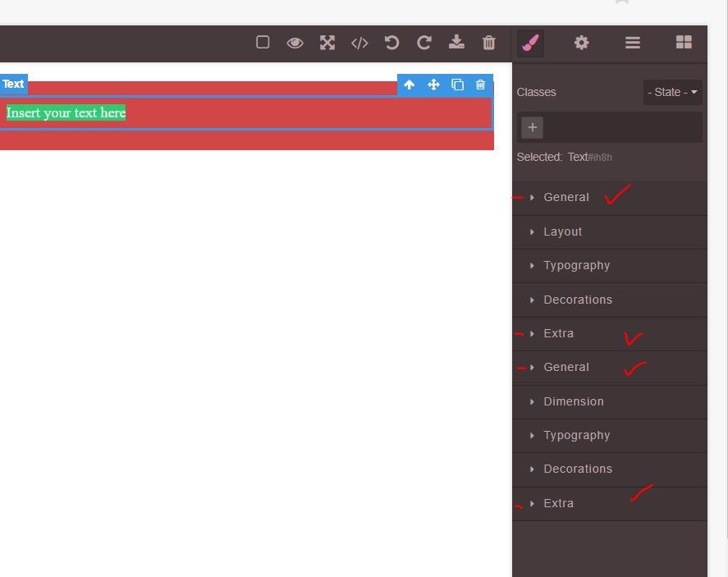Click the blue Text component badge

pyautogui.click(x=13, y=84)
